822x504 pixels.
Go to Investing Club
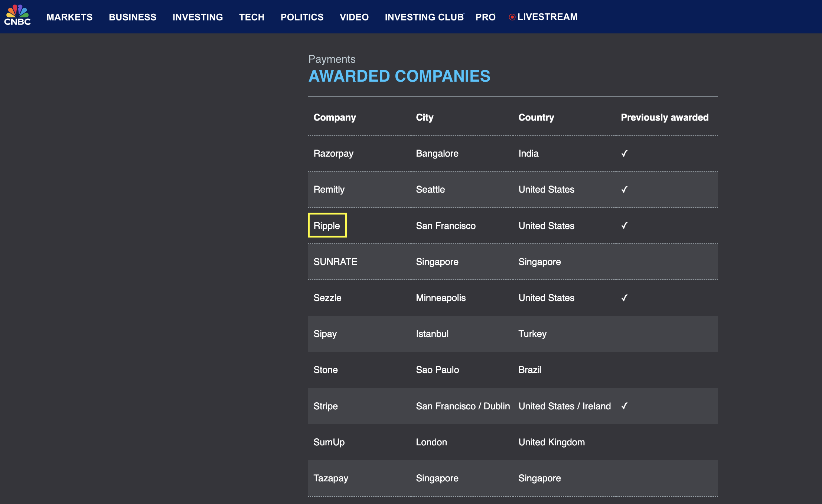[424, 17]
